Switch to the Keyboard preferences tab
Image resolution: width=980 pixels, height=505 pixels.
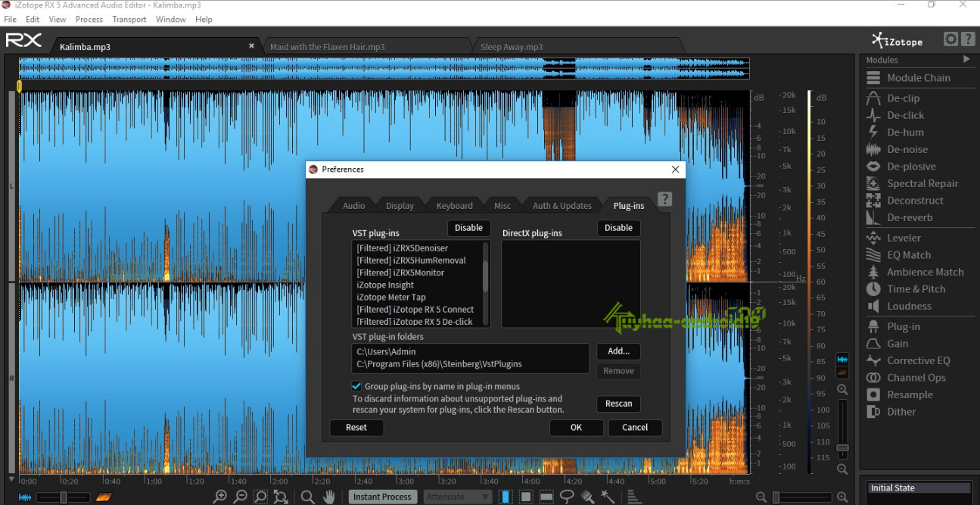pos(454,205)
